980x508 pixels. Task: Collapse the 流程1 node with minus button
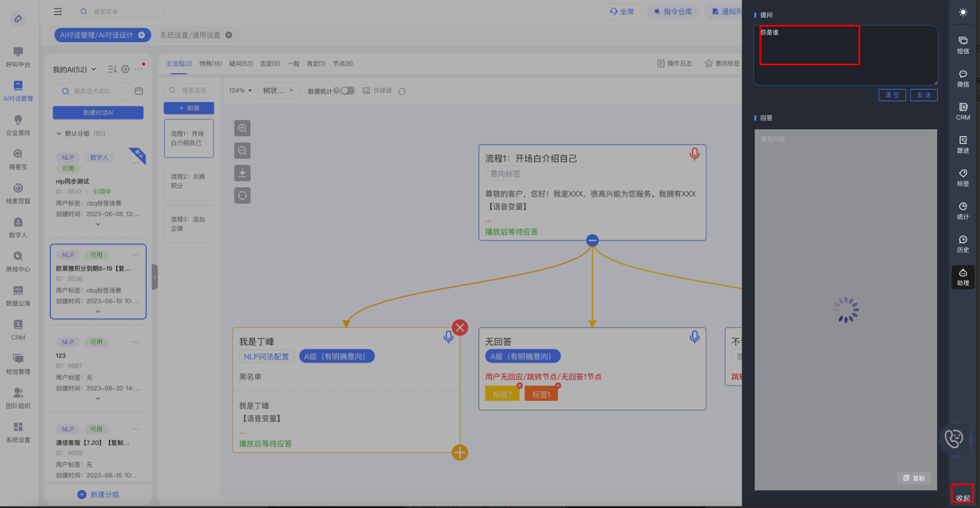click(592, 241)
